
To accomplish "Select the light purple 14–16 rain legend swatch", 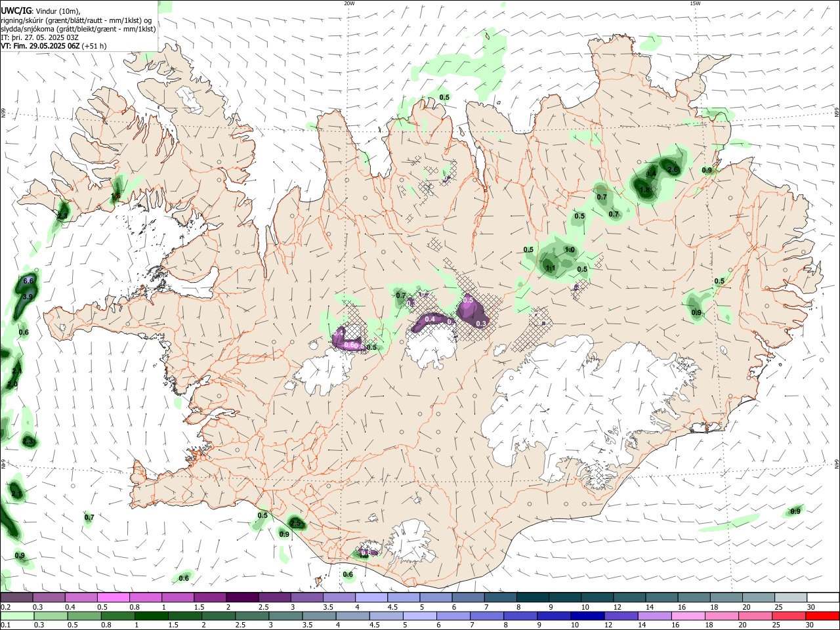I will [654, 616].
